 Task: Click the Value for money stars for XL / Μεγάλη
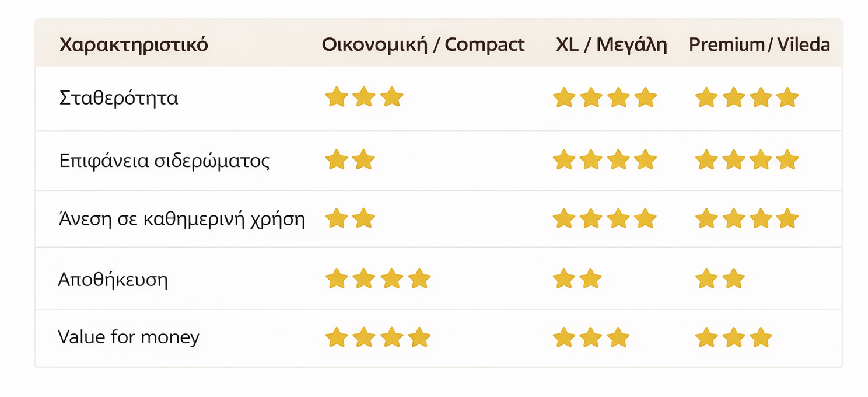pos(591,337)
